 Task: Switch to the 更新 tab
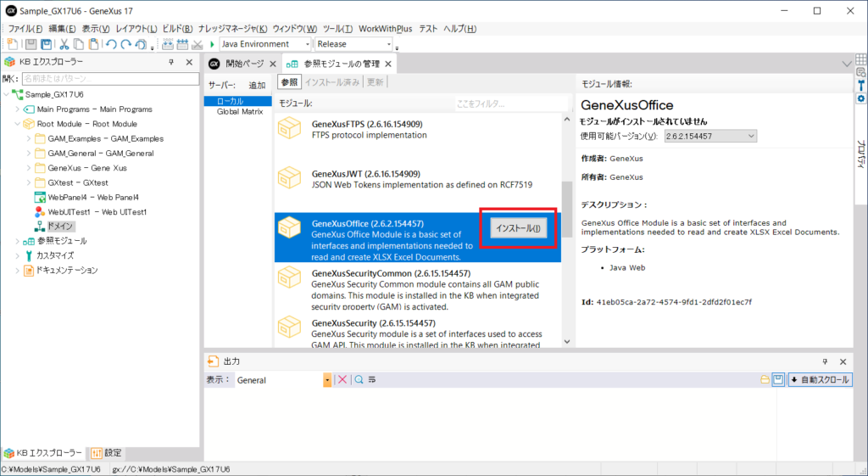(375, 82)
